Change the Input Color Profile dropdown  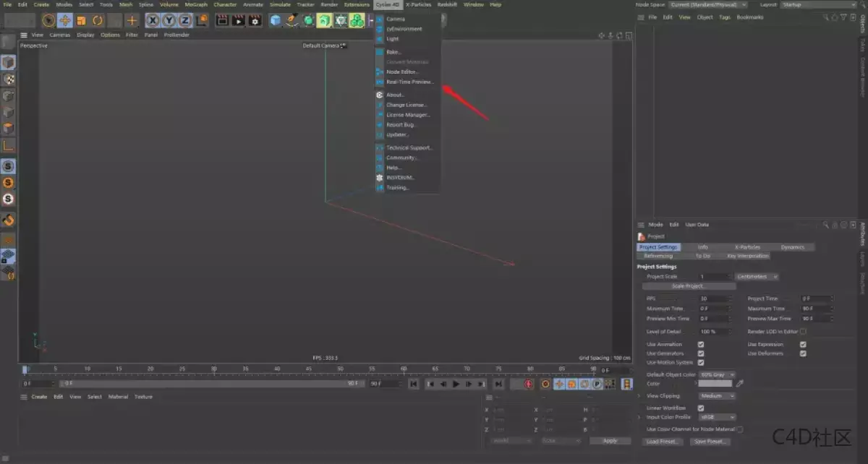[717, 417]
